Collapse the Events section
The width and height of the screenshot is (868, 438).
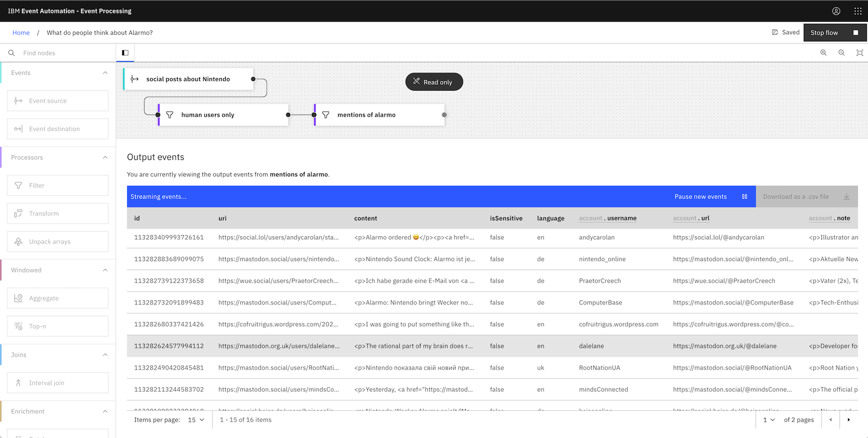(x=105, y=73)
